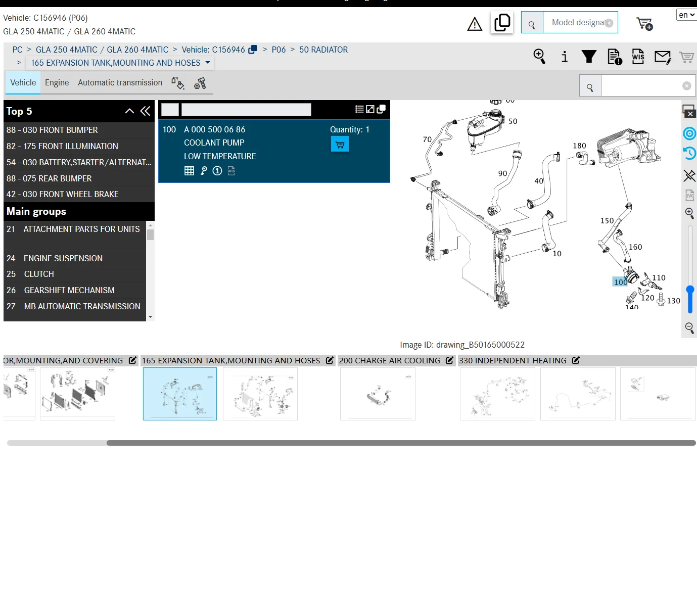Open the 200 CHARGE AIR COOLING thumbnail
697x616 pixels.
click(378, 394)
